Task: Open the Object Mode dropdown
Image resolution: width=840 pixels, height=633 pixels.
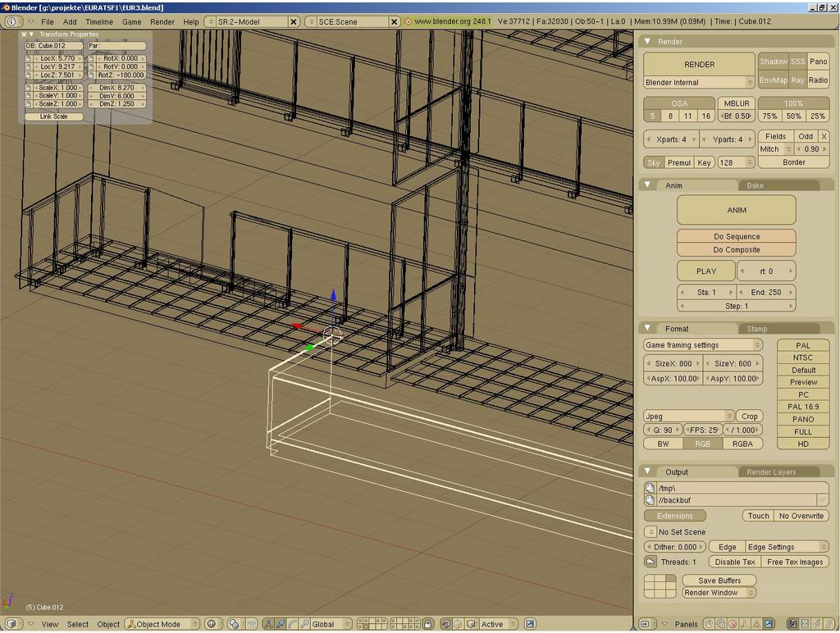Action: point(162,624)
